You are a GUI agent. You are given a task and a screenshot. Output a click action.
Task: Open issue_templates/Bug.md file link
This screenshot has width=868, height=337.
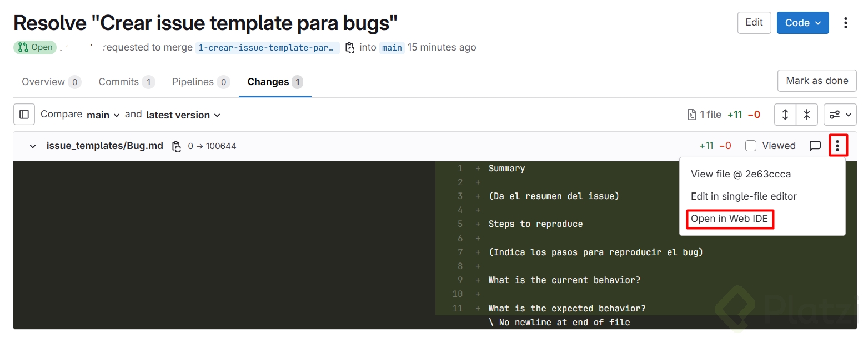tap(105, 146)
